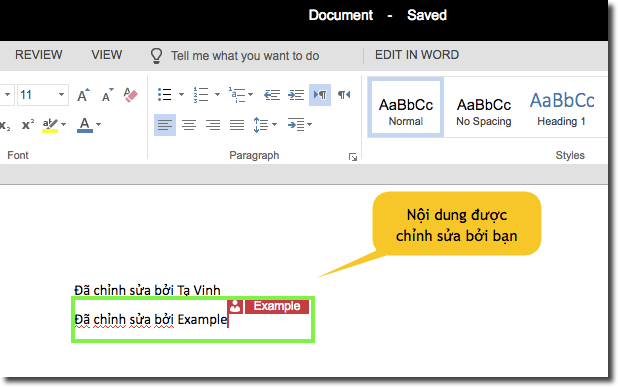Viewport: 618px width, 387px height.
Task: Clear formatting with the eraser icon
Action: coord(130,95)
